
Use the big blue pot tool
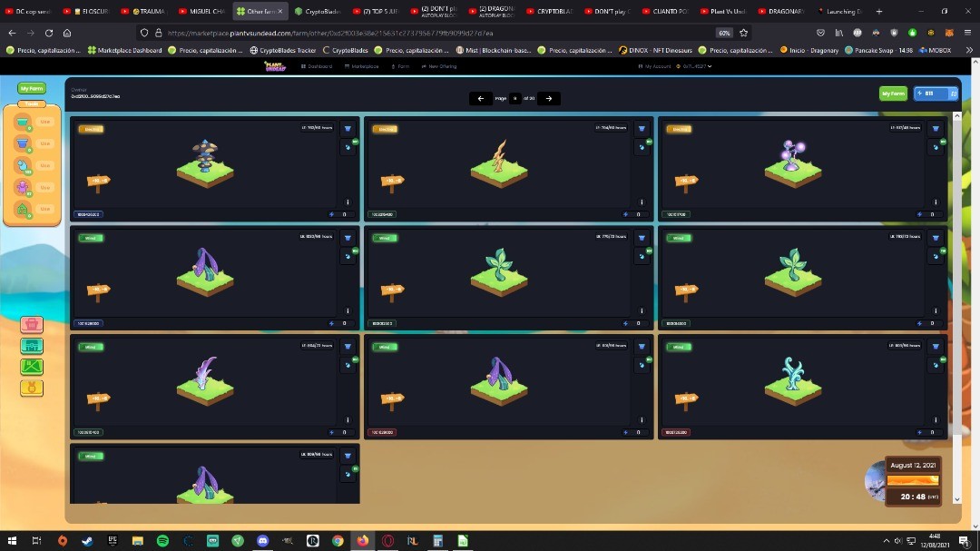click(45, 143)
